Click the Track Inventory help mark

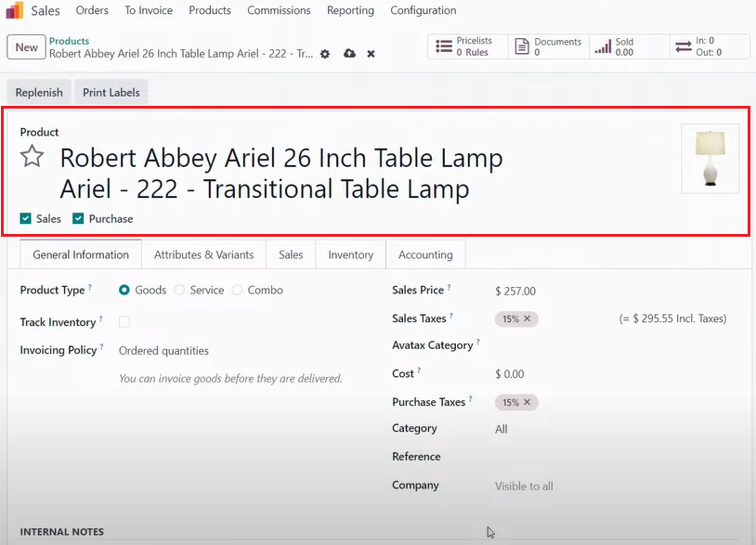(100, 319)
